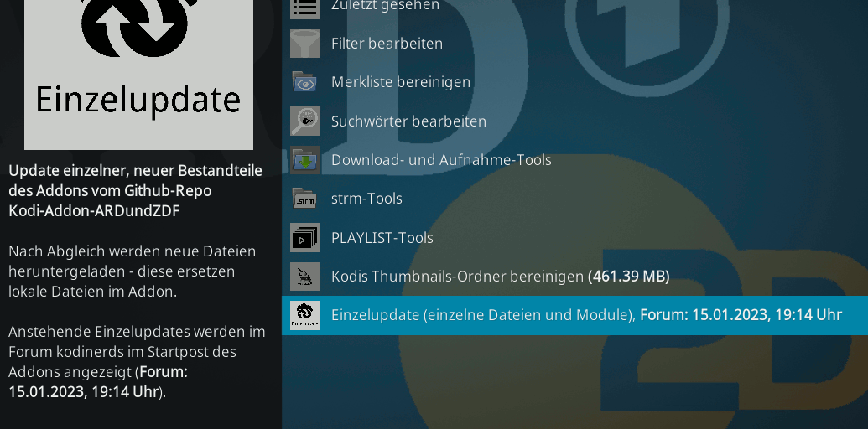This screenshot has width=868, height=429.
Task: Click 'Forum: 15.01.2023, 19:14 Uhr' in highlighted row
Action: (x=741, y=315)
